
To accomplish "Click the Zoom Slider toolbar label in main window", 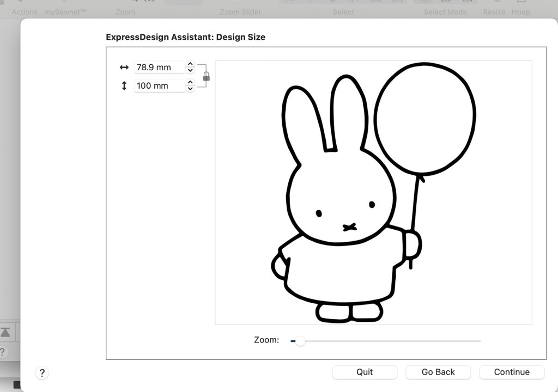I will (x=240, y=12).
